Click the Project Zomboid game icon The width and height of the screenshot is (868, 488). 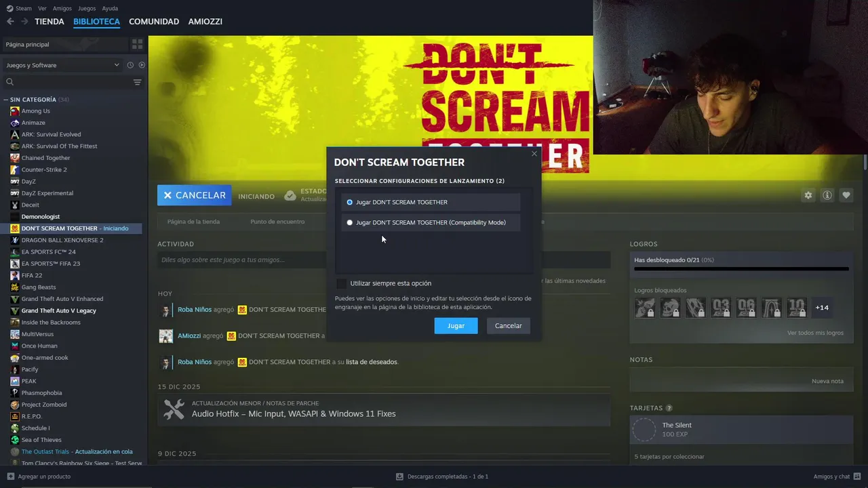(x=15, y=405)
